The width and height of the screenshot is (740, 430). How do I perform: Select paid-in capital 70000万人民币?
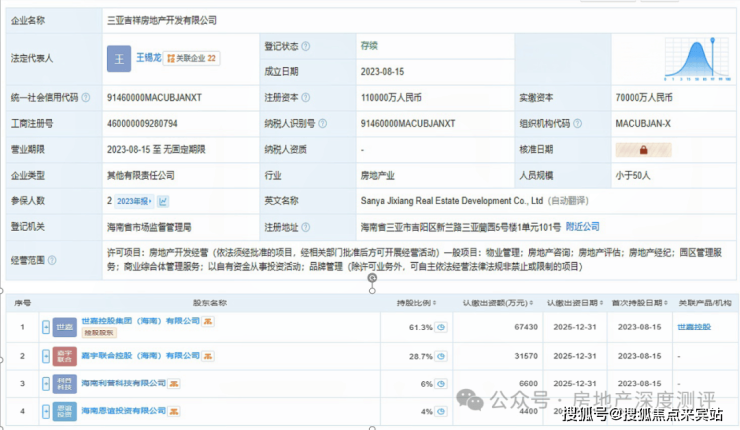[x=644, y=98]
